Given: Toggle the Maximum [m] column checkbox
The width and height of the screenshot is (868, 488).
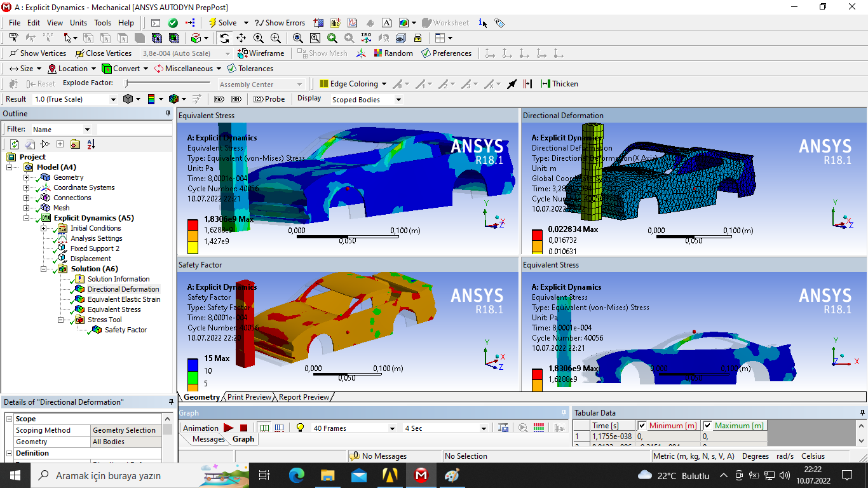Looking at the screenshot, I should (707, 426).
